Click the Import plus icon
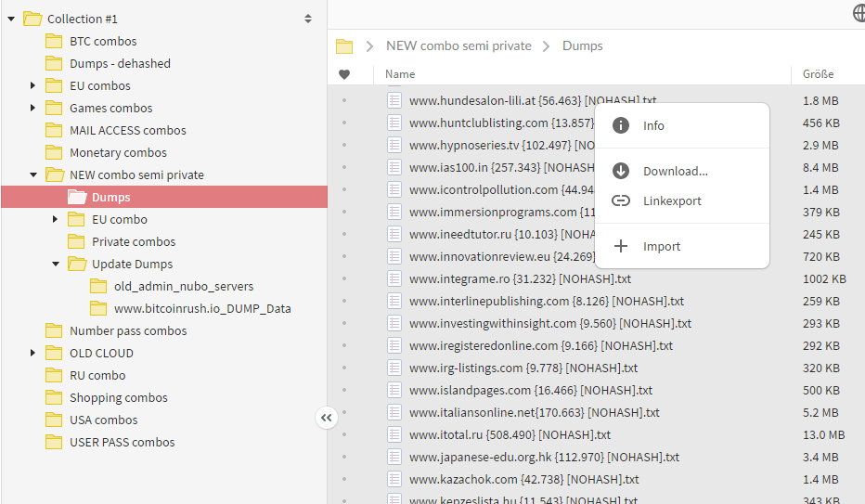This screenshot has height=504, width=865. [621, 246]
